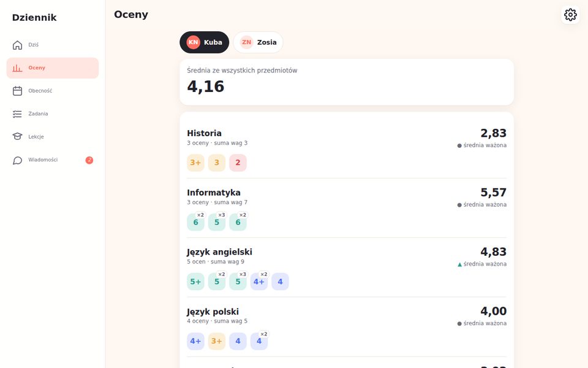Click the grade 5 with ×2 weight in Język angielski
Viewport: 588px width, 368px height.
(217, 282)
